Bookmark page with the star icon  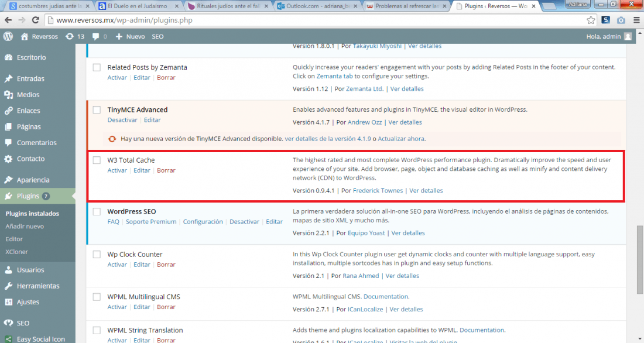coord(591,20)
